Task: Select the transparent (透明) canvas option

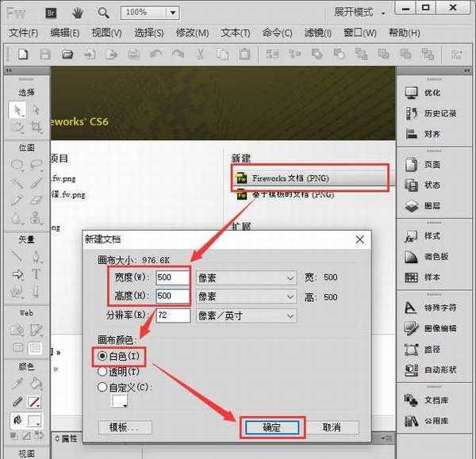Action: tap(102, 371)
